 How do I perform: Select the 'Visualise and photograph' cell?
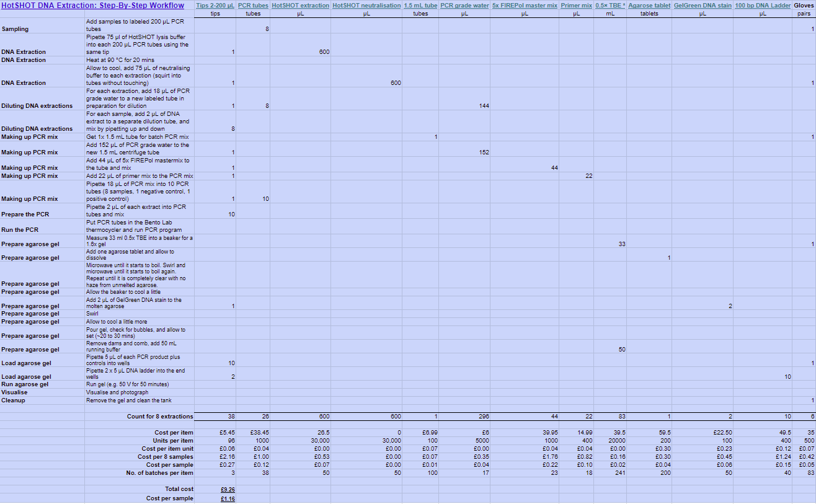tap(140, 392)
